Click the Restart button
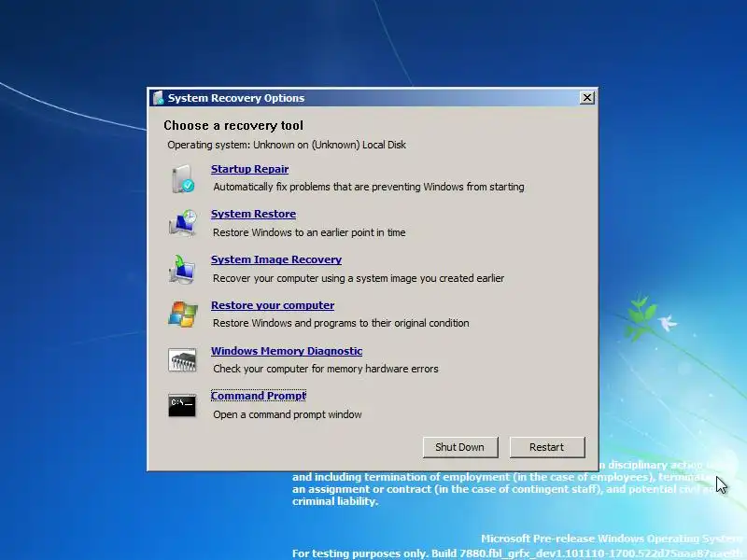 click(x=547, y=447)
